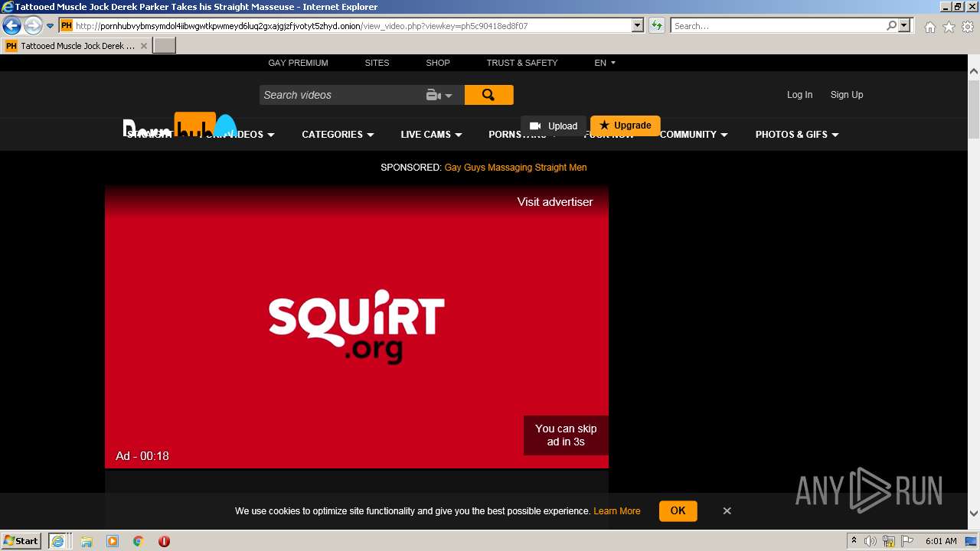This screenshot has width=980, height=551.
Task: Click the IE Forward navigation arrow
Action: tap(32, 26)
